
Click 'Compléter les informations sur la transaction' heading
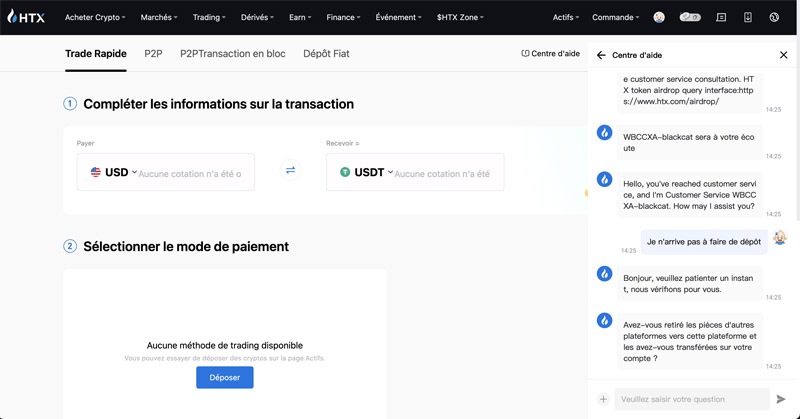(218, 104)
